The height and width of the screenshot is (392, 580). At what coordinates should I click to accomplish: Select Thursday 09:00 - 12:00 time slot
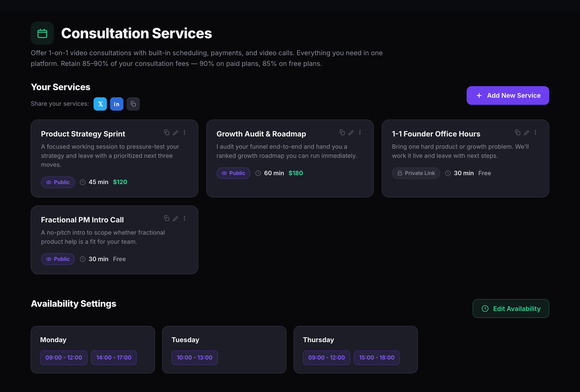coord(327,357)
